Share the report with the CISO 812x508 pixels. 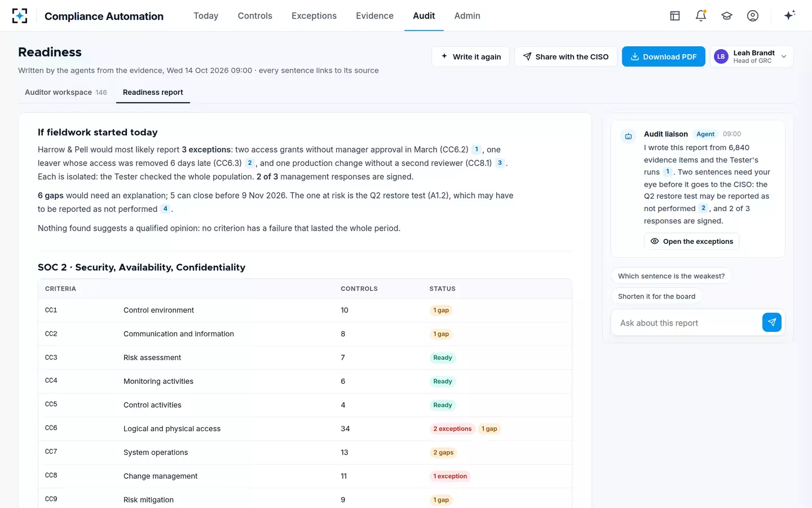(x=566, y=56)
